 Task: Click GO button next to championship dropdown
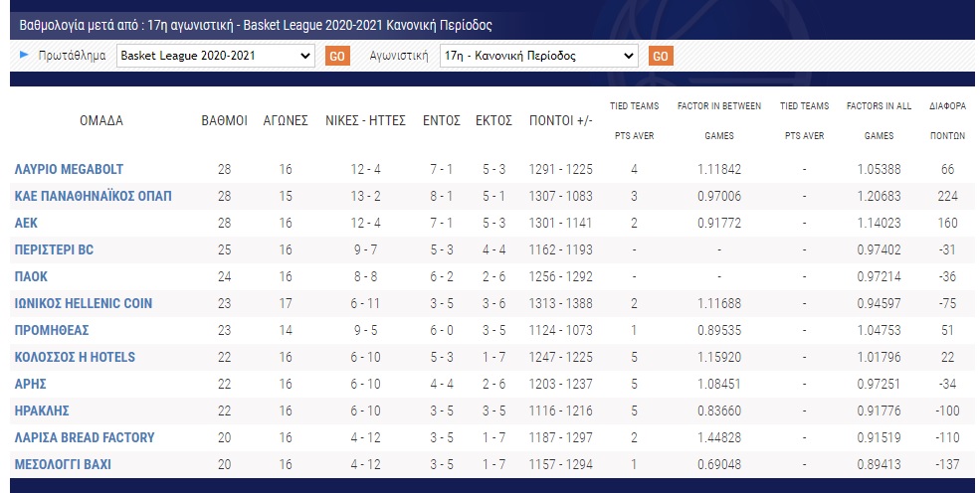point(337,57)
